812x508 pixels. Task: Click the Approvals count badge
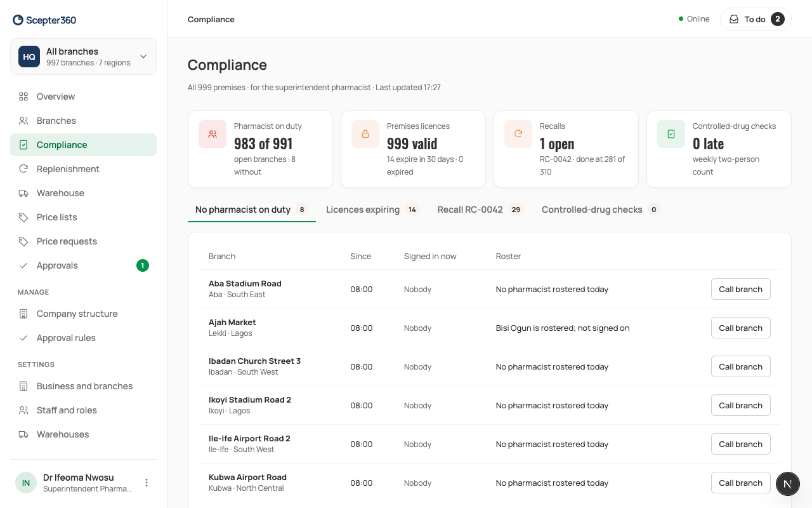coord(143,265)
